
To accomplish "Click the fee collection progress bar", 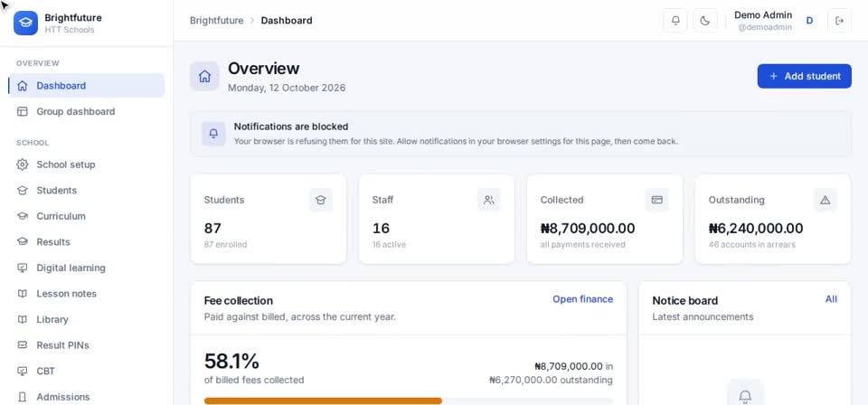I will pos(409,400).
